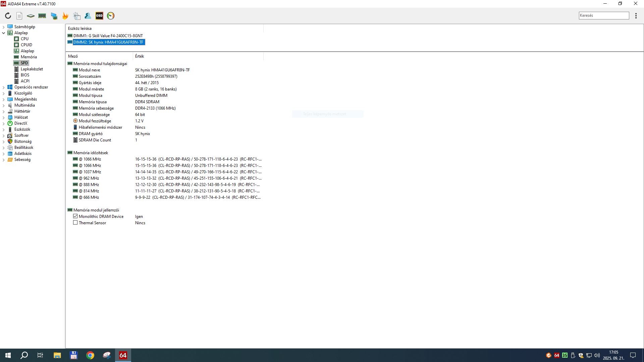Expand the Számítógép tree node
The width and height of the screenshot is (644, 362).
coord(3,27)
